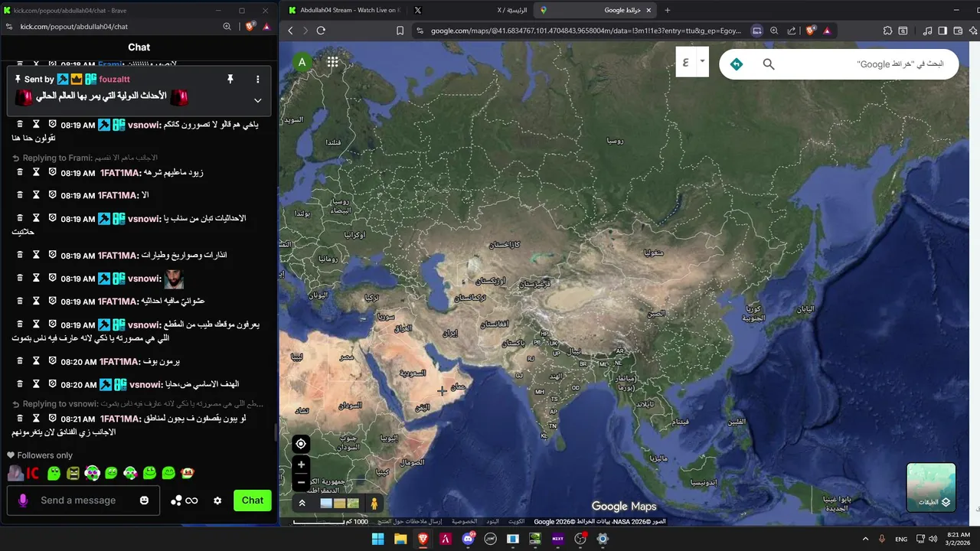This screenshot has height=551, width=980.
Task: Timeout 1FAT1MA on the 08:20 message
Action: pos(36,360)
